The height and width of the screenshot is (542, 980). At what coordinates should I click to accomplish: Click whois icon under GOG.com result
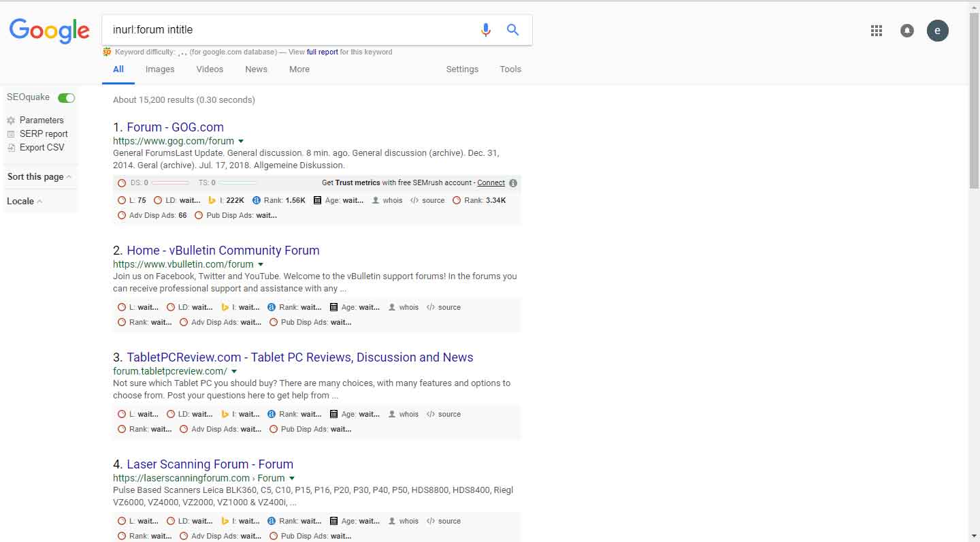pos(376,201)
